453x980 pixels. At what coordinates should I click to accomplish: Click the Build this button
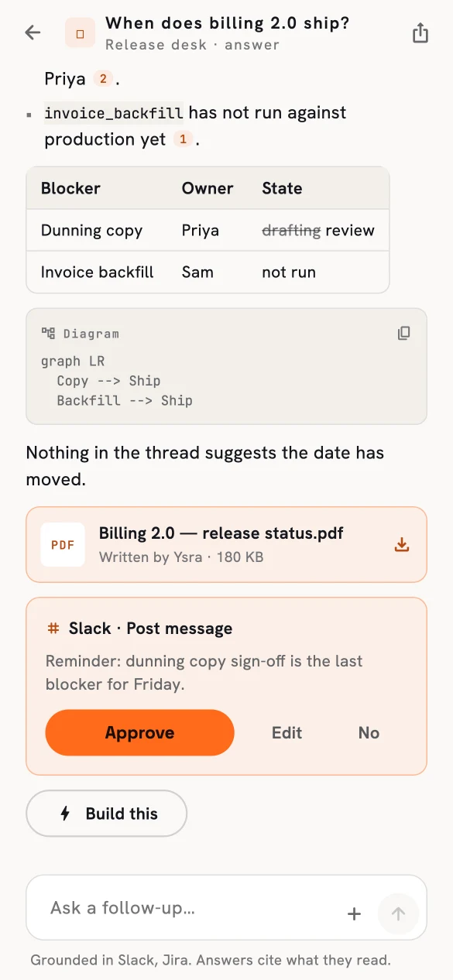click(x=107, y=814)
